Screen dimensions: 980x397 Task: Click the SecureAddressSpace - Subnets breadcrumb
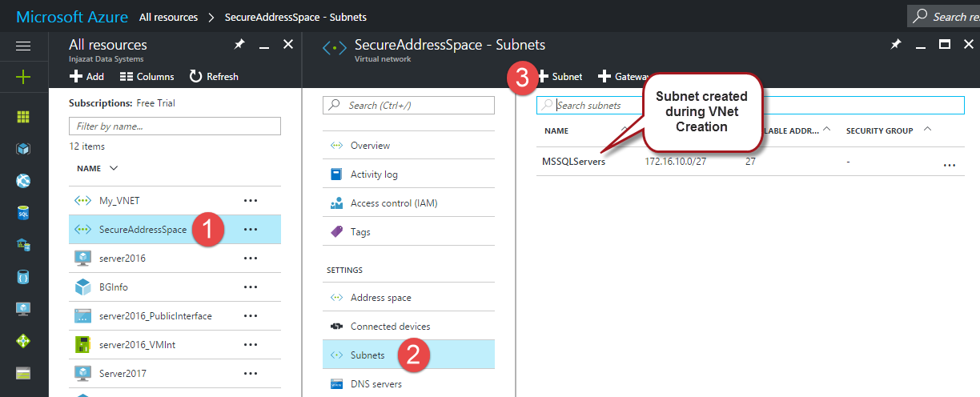coord(295,16)
